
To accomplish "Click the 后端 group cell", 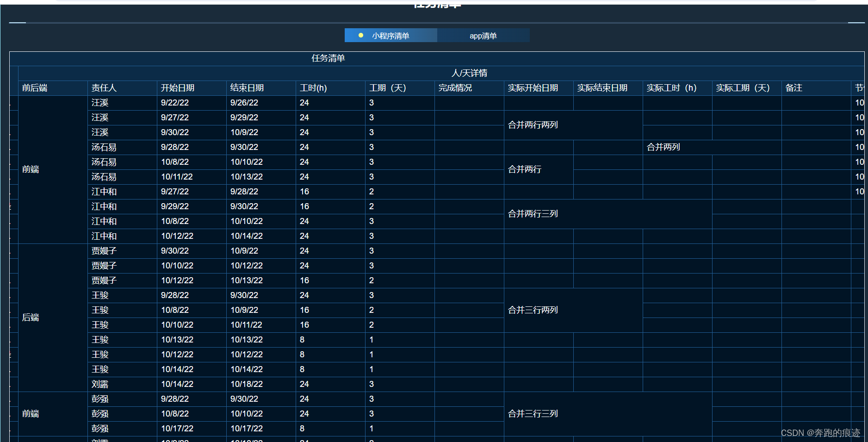I will 53,317.
